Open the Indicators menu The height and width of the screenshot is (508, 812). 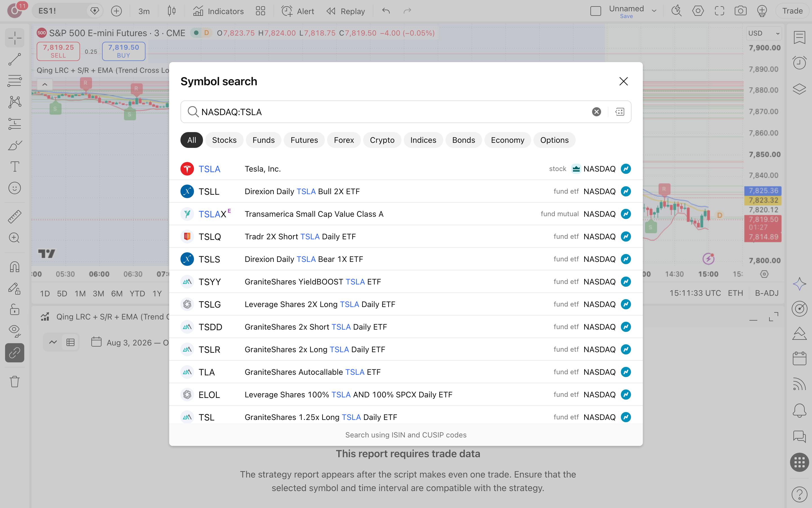pyautogui.click(x=219, y=11)
